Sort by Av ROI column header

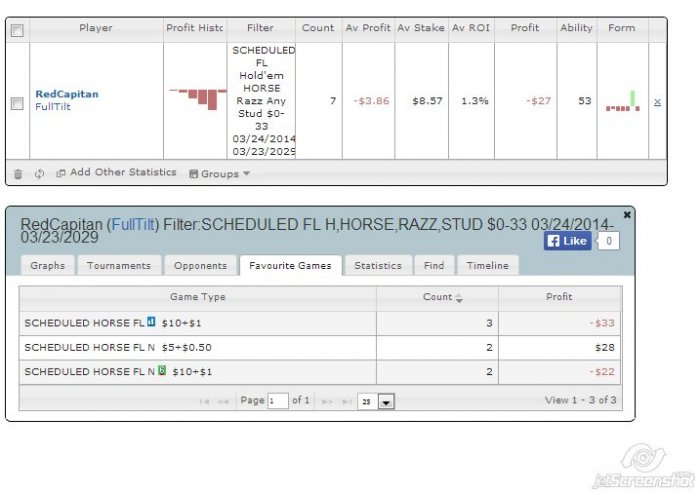click(x=471, y=28)
